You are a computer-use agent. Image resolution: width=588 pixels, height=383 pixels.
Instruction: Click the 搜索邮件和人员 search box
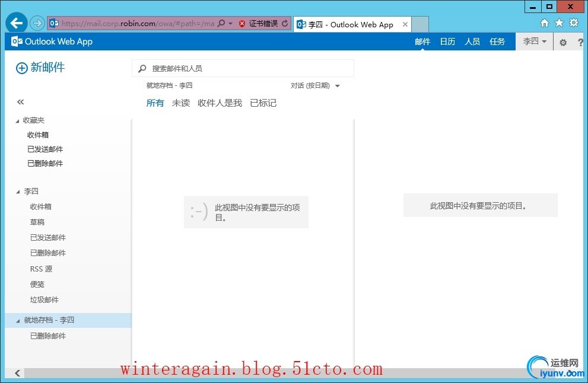pos(243,68)
